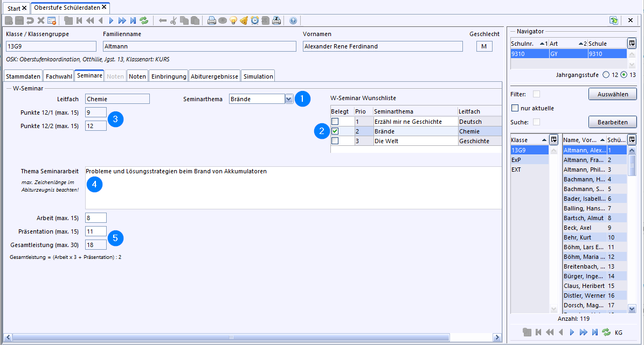Screen dimensions: 644x345
Task: Check Belegt for Die Welt row
Action: click(335, 140)
